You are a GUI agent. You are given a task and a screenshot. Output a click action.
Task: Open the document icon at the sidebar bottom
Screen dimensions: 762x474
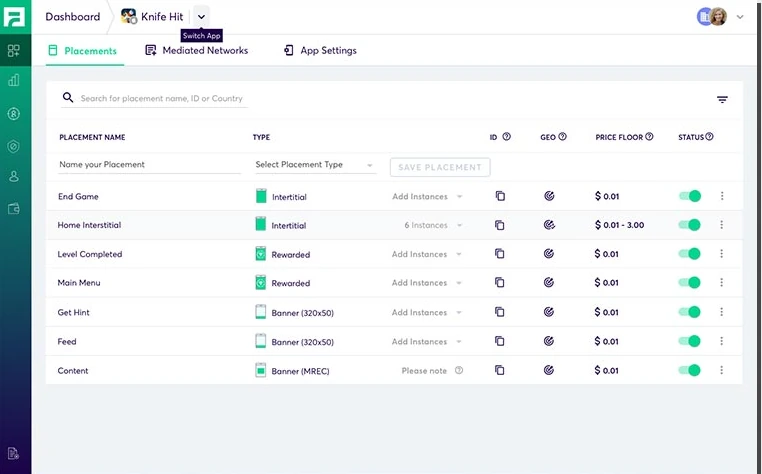[14, 453]
